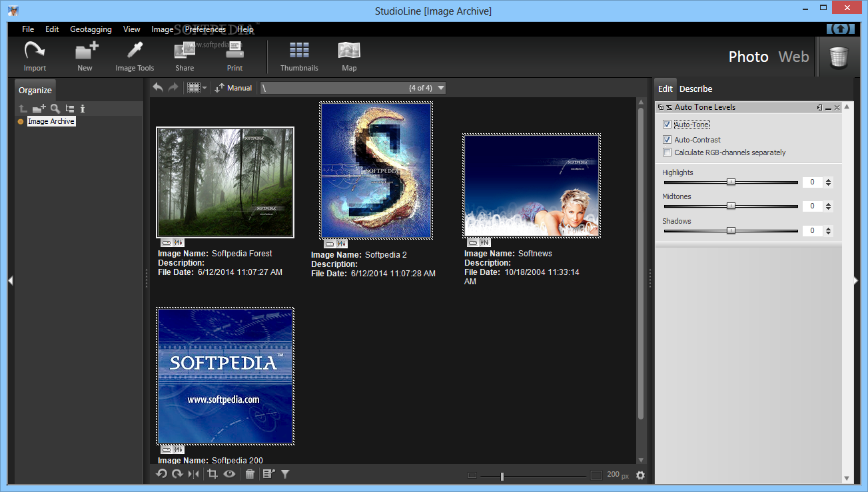Expand the folder path dropdown
This screenshot has width=868, height=492.
pyautogui.click(x=440, y=88)
